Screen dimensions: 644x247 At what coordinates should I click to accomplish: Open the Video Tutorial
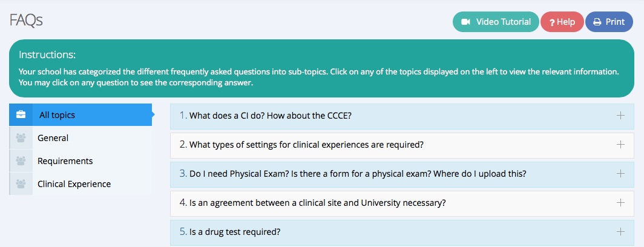coord(496,22)
